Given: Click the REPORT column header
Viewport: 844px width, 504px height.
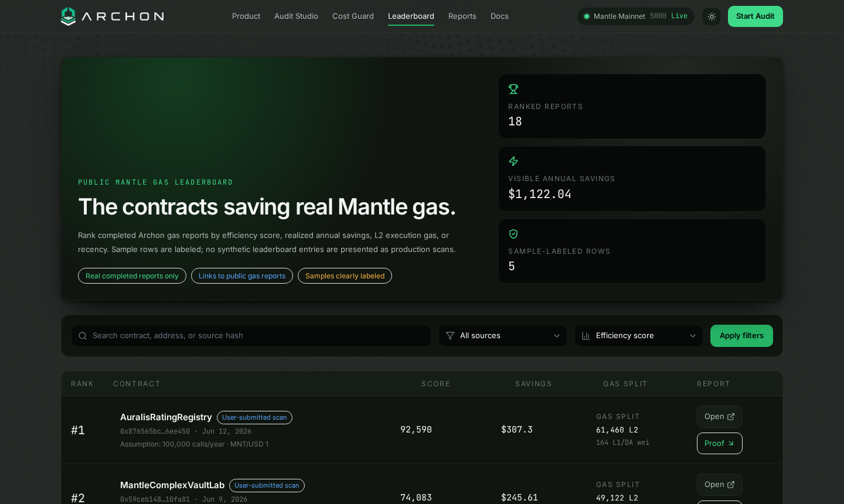Looking at the screenshot, I should tap(713, 384).
